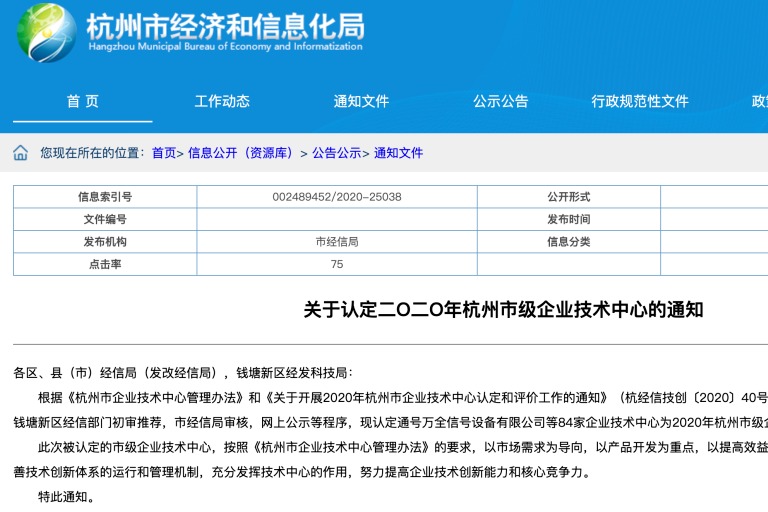This screenshot has width=768, height=512.
Task: Open the 工作动态 navigation tab
Action: [222, 101]
